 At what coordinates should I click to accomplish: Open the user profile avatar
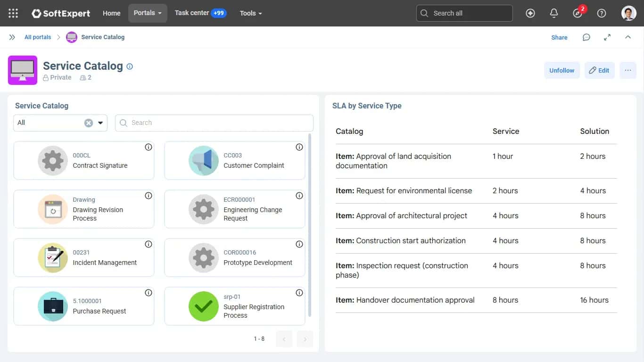(629, 13)
